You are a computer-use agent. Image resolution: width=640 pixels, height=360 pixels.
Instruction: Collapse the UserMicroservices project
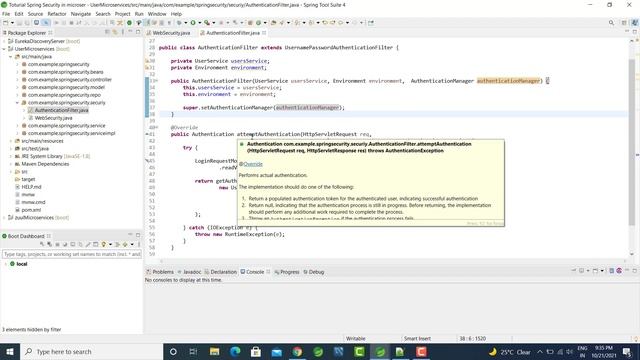click(x=4, y=49)
